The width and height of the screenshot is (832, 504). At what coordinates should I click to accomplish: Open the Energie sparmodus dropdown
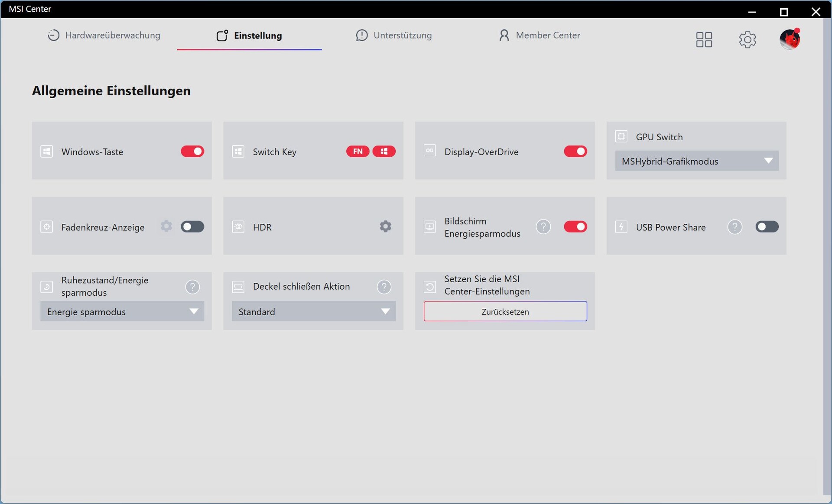coord(122,312)
